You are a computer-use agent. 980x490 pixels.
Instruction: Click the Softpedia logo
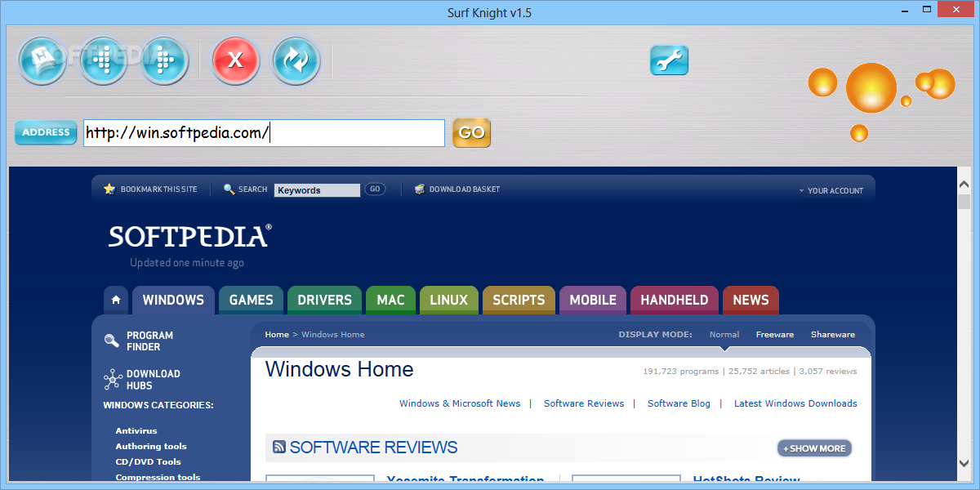[189, 237]
